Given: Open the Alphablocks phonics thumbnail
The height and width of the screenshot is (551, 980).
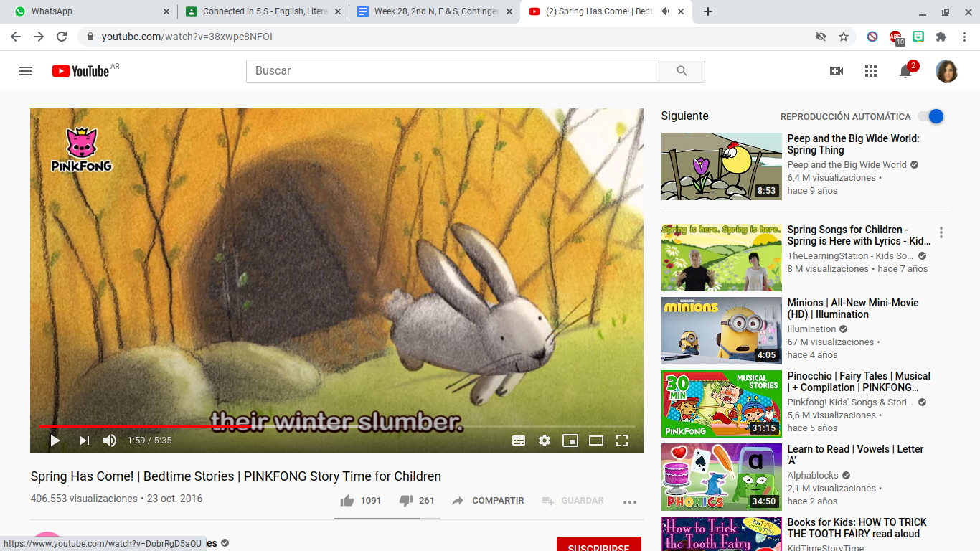Looking at the screenshot, I should pos(722,477).
